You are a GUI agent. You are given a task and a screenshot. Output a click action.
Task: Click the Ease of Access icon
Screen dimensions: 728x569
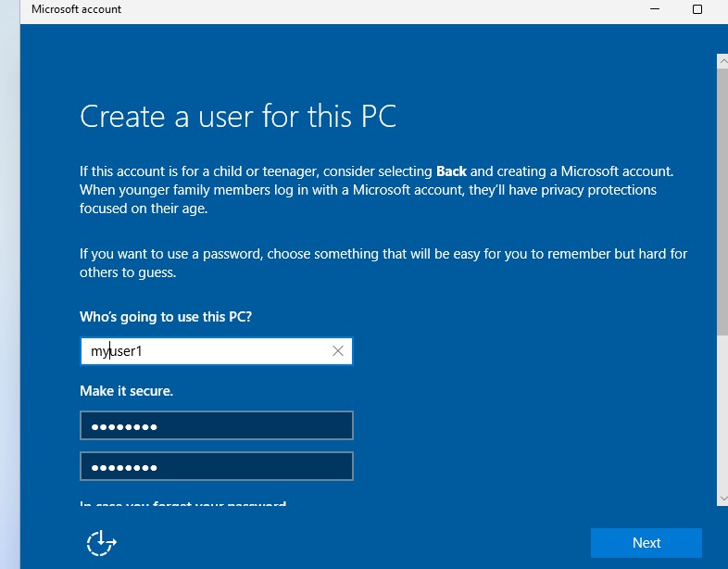[101, 543]
